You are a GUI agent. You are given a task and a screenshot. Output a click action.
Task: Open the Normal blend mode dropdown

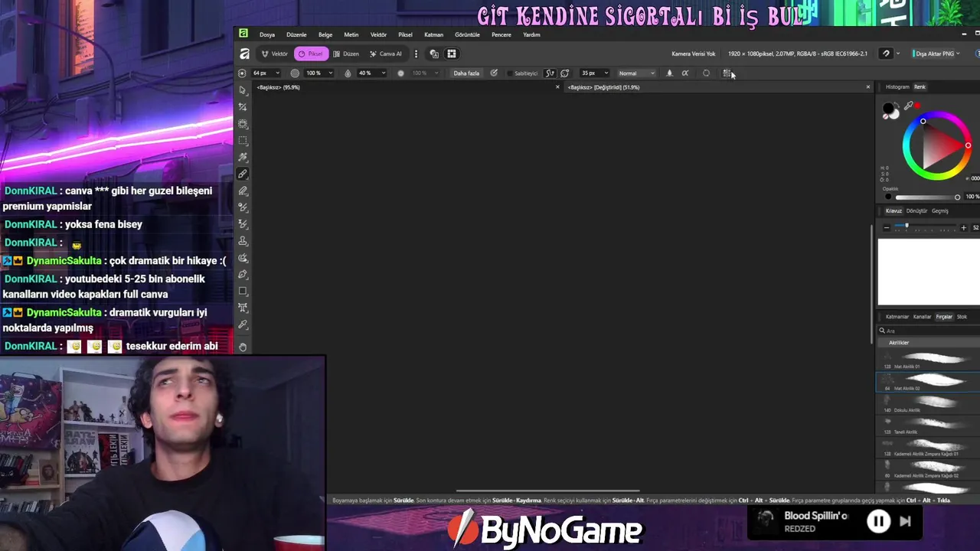pyautogui.click(x=636, y=73)
